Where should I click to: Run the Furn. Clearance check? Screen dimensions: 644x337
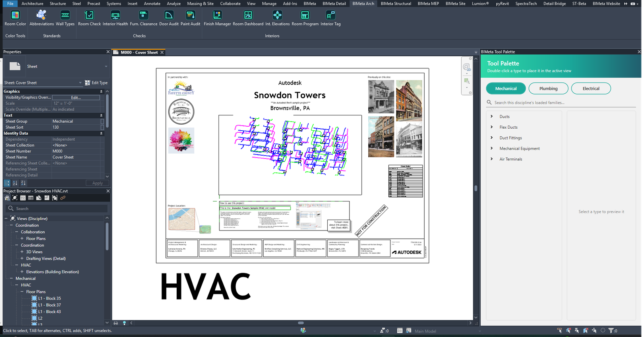144,18
